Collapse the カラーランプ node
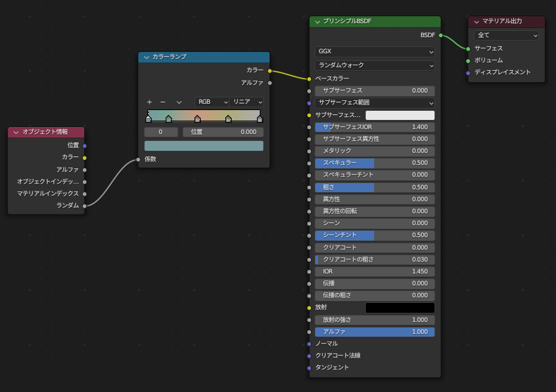 [x=147, y=57]
